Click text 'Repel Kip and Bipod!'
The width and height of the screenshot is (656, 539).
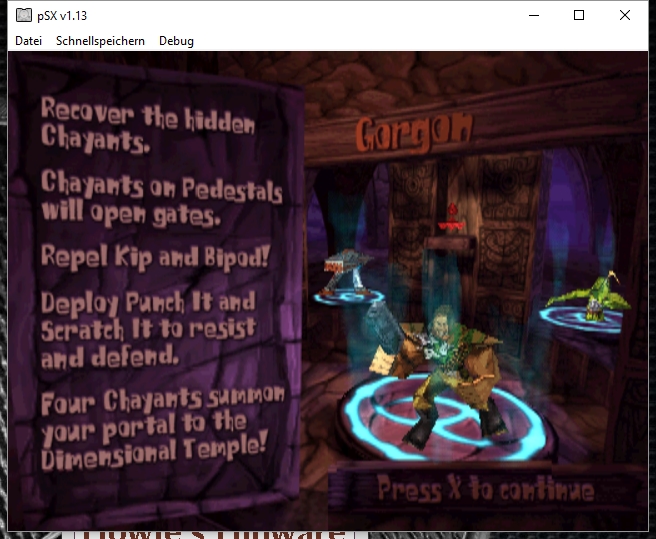[155, 257]
